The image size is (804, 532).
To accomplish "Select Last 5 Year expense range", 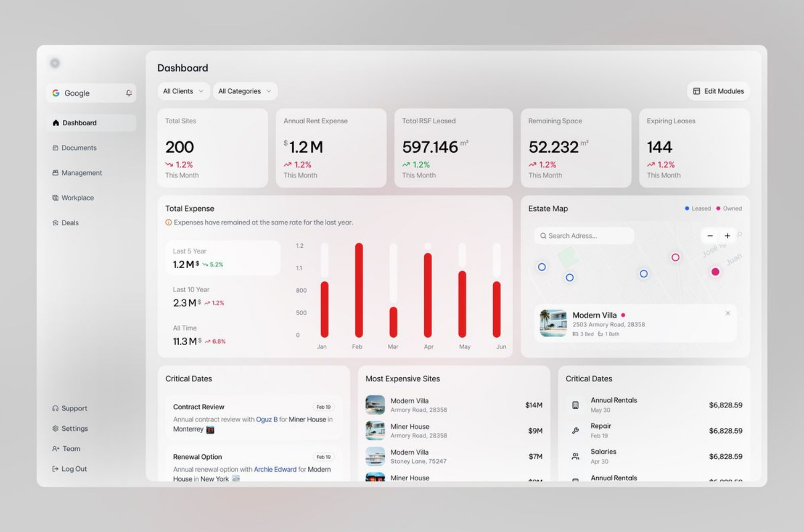I will [222, 258].
